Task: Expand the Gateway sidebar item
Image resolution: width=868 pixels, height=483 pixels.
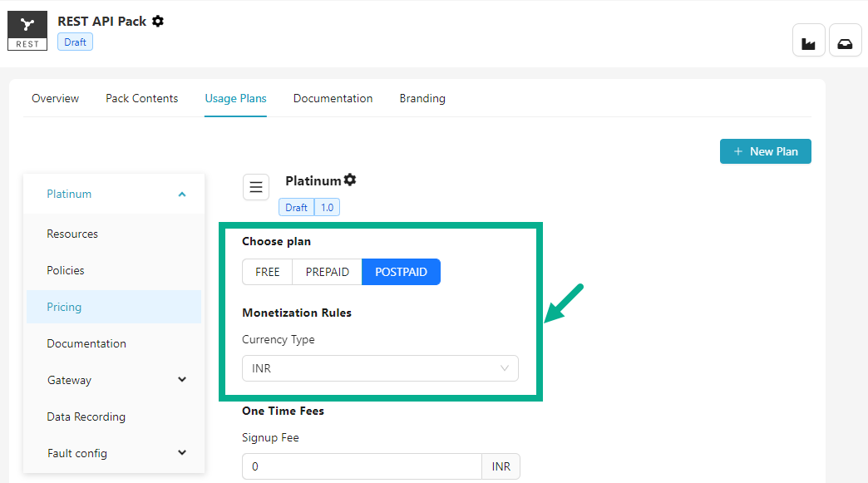Action: click(x=182, y=380)
